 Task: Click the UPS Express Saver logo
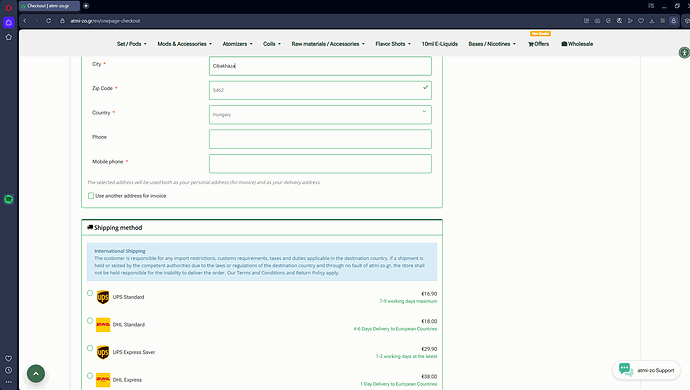pyautogui.click(x=103, y=352)
